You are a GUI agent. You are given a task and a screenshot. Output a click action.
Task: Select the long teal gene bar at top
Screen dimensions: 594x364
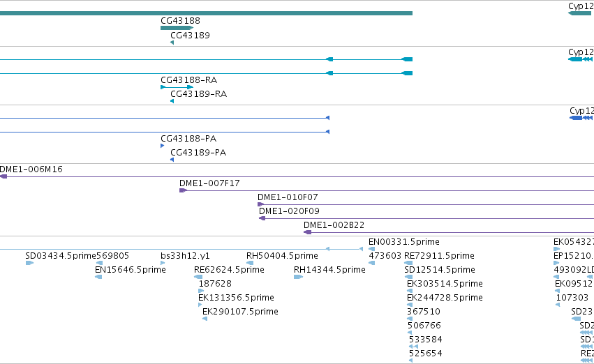pyautogui.click(x=206, y=13)
